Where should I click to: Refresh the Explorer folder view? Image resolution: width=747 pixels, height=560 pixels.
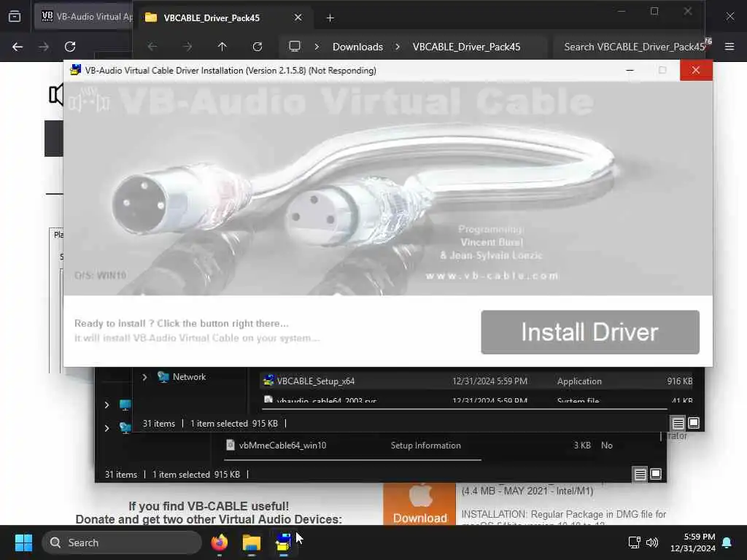[x=258, y=47]
